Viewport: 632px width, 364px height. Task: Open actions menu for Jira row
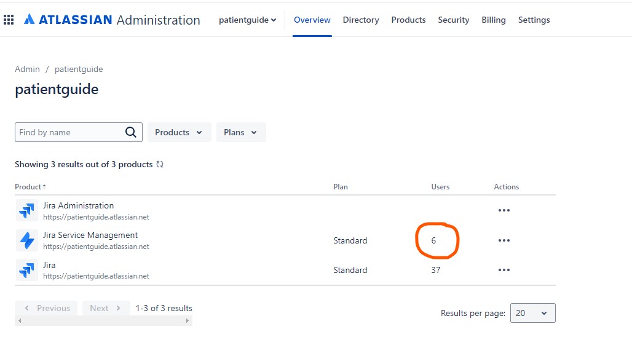tap(504, 270)
